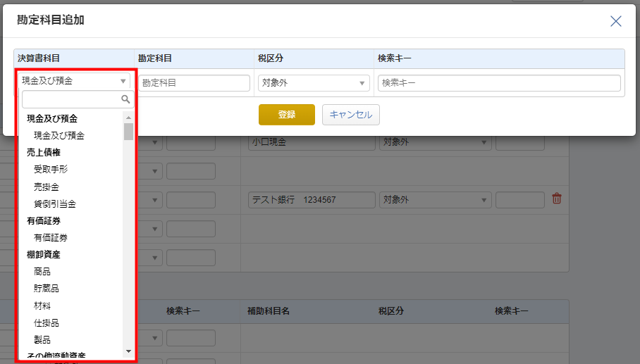Choose 貯蔵品 from the list

coord(47,288)
